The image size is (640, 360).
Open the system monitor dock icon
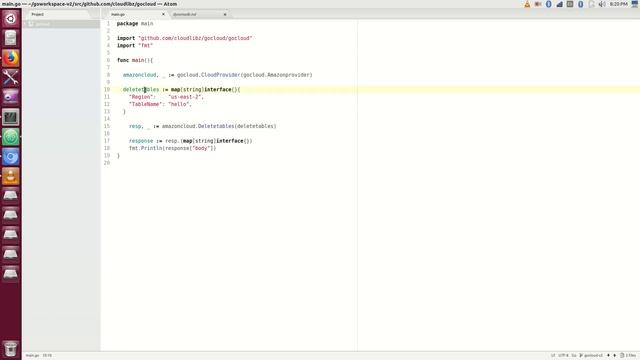coord(11,117)
